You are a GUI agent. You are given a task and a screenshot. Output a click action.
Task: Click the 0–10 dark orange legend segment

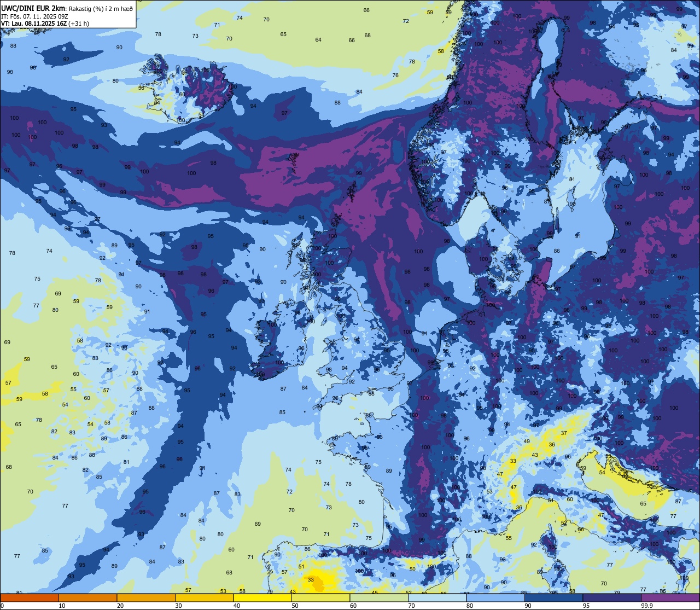(x=30, y=598)
